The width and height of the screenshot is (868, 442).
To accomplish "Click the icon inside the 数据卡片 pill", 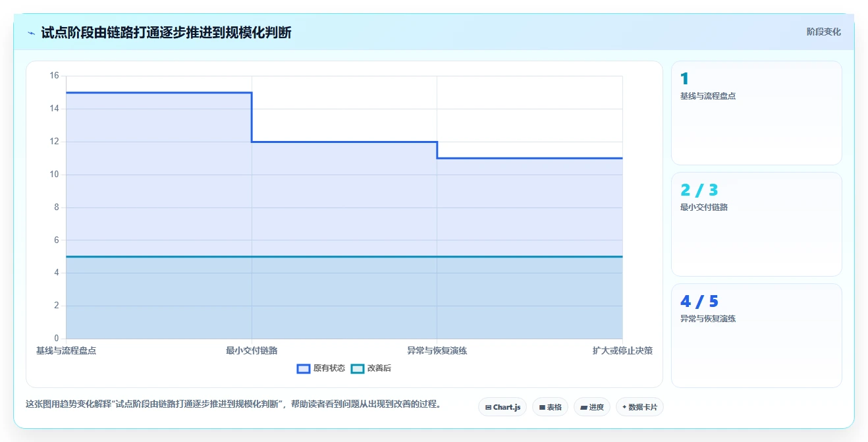I will (624, 407).
